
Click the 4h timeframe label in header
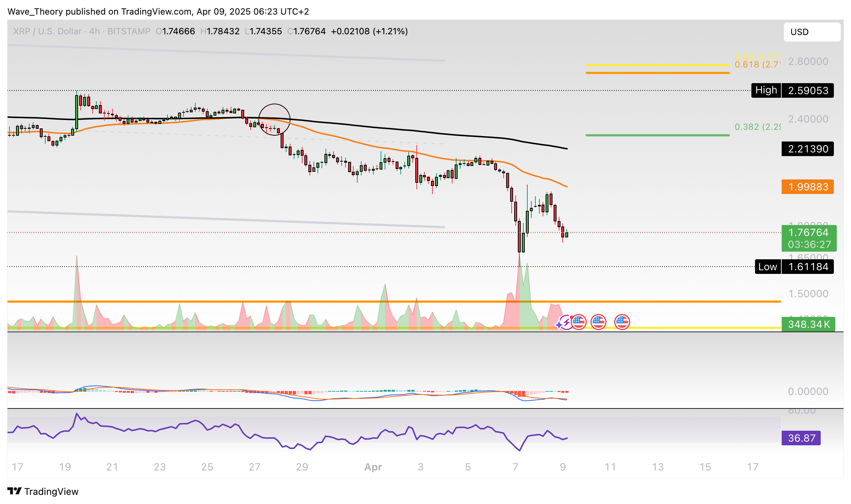[95, 31]
